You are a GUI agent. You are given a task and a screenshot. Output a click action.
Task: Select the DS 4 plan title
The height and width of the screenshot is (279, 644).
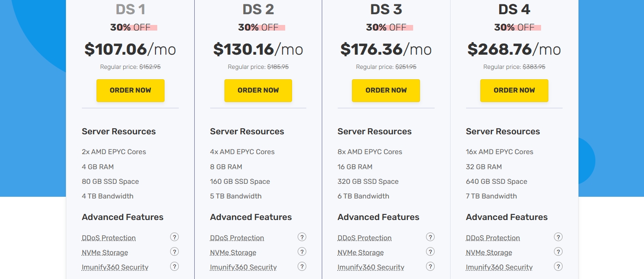click(514, 9)
